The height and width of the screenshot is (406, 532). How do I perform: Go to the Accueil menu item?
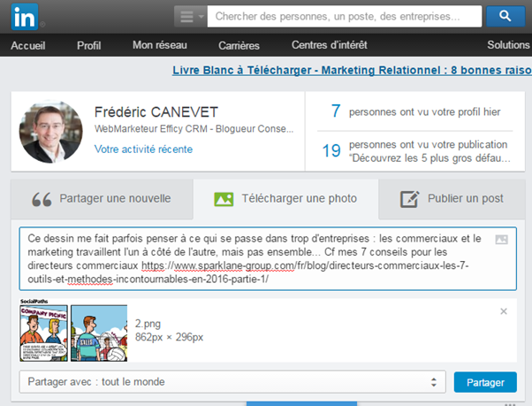(x=27, y=45)
